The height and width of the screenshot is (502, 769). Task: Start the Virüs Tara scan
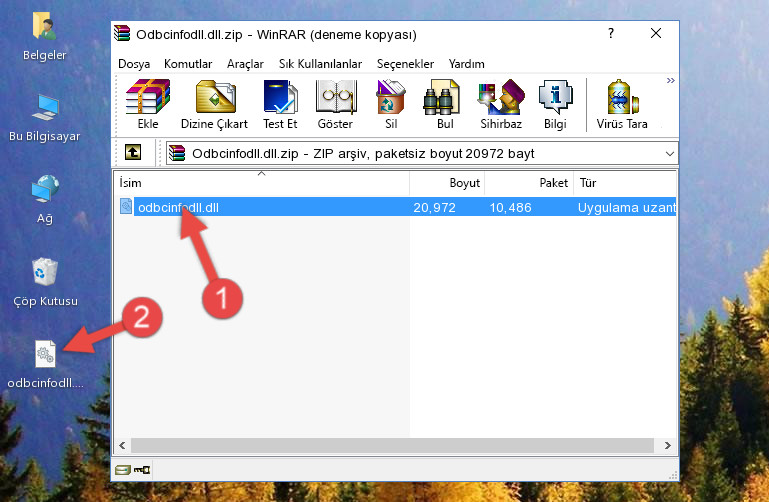coord(622,104)
